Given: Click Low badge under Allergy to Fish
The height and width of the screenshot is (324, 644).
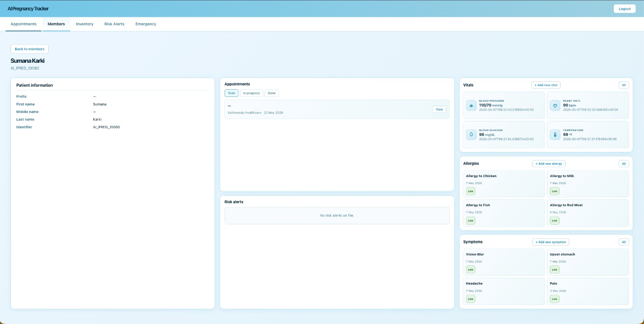Looking at the screenshot, I should (471, 221).
